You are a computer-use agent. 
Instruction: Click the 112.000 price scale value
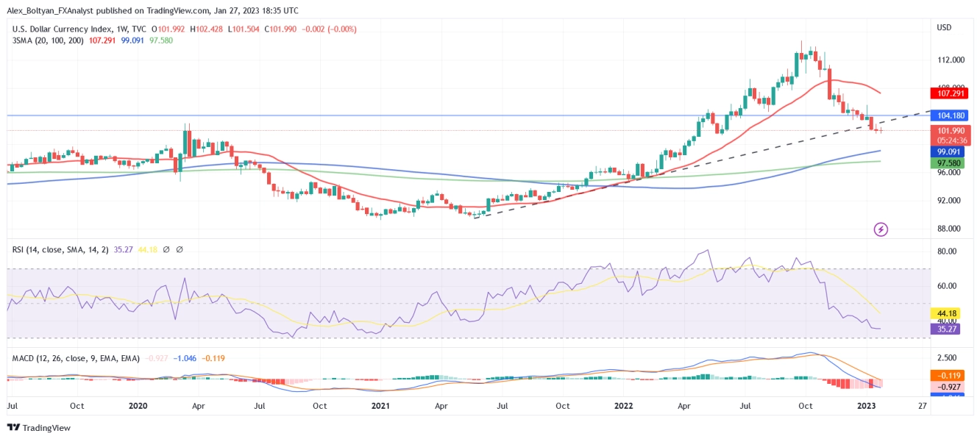click(x=951, y=60)
